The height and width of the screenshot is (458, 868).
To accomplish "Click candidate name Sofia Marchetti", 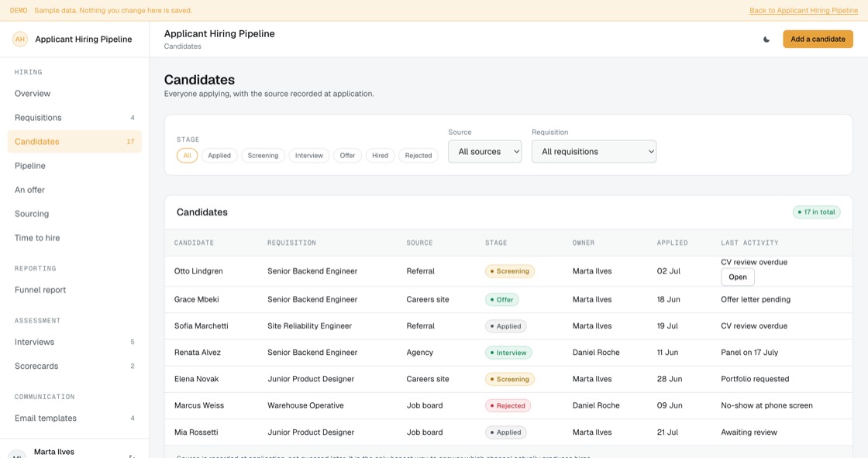I will tap(201, 326).
